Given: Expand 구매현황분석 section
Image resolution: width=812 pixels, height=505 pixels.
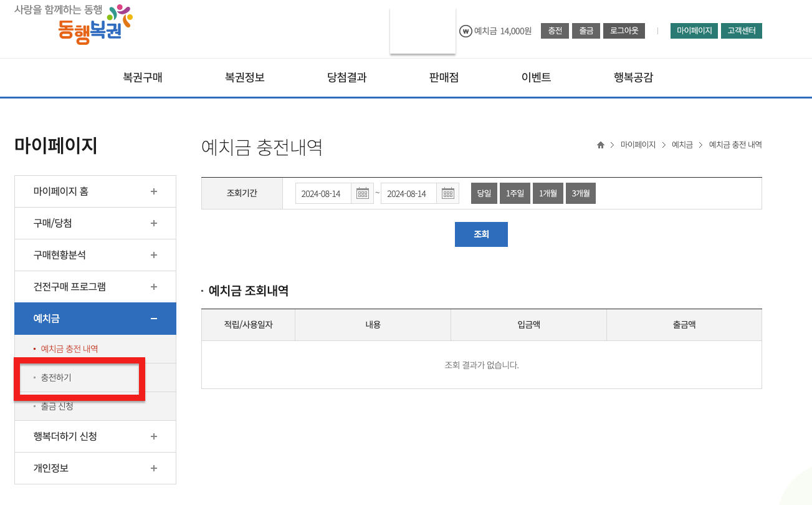Looking at the screenshot, I should click(x=95, y=255).
